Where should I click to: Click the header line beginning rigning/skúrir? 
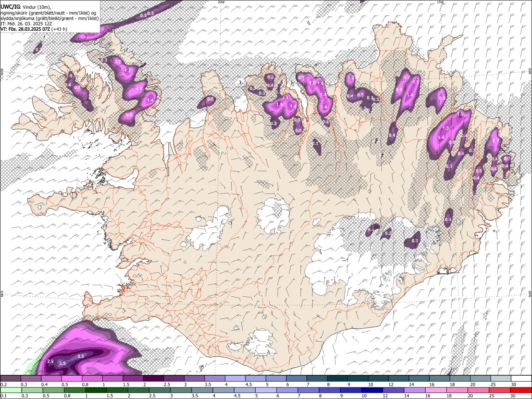(49, 12)
